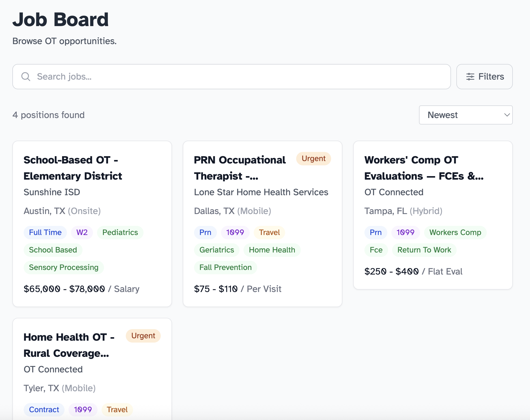Viewport: 530px width, 420px height.
Task: Click Lone Star Home Health Services company
Action: click(261, 192)
